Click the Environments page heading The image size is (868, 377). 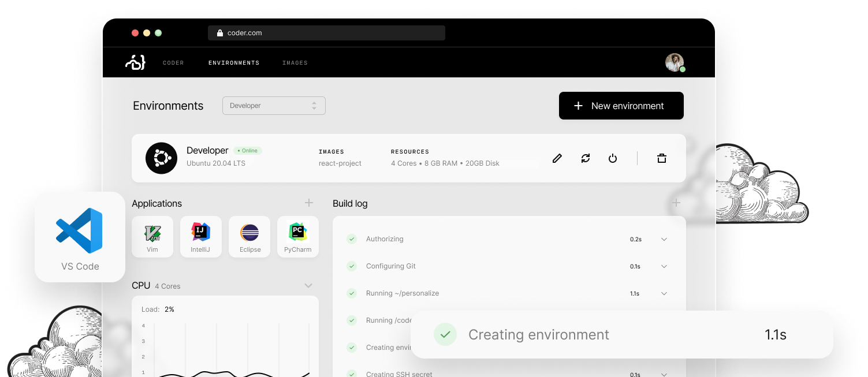point(168,106)
